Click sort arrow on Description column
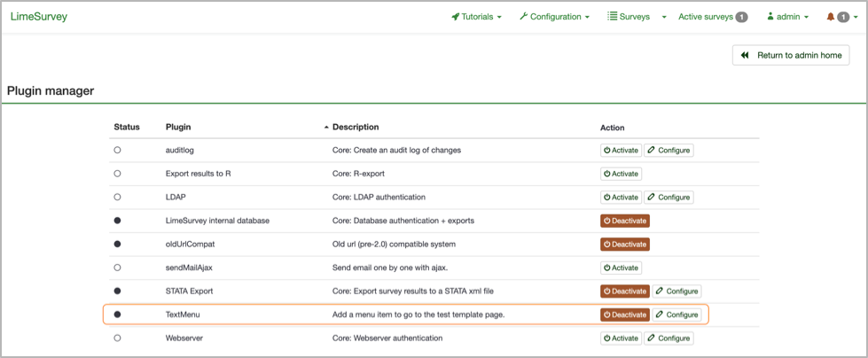The height and width of the screenshot is (358, 868). click(x=326, y=128)
